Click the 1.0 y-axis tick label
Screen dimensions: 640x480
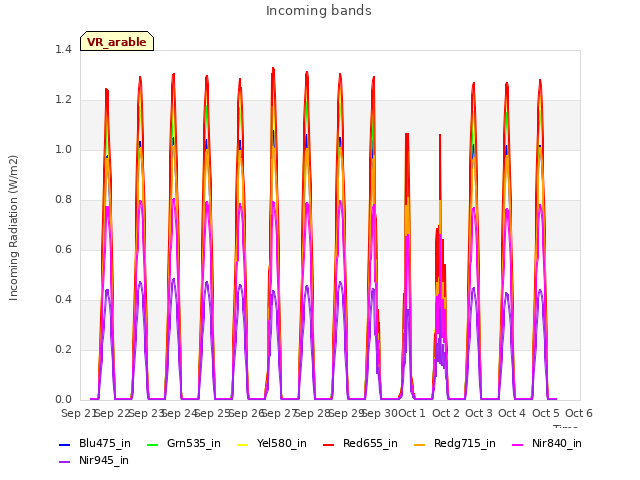coord(63,149)
